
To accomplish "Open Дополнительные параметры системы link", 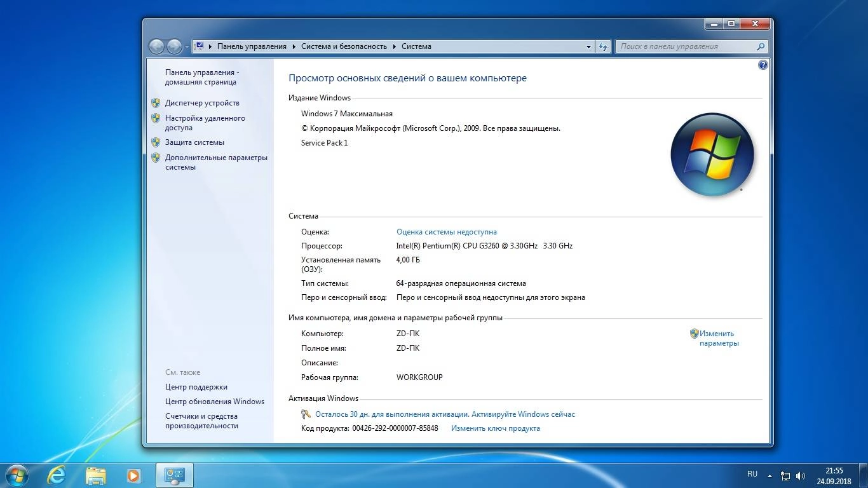I will click(216, 162).
